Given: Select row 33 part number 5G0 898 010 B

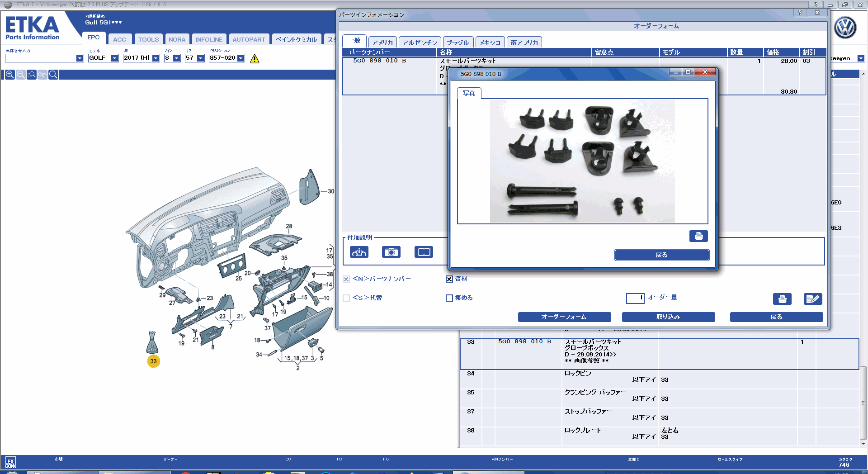Looking at the screenshot, I should point(524,341).
